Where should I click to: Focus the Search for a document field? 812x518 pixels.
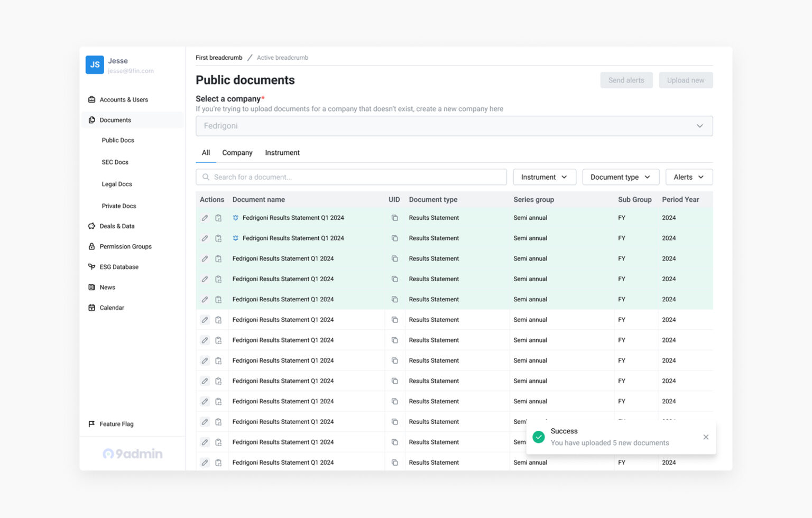pyautogui.click(x=351, y=177)
